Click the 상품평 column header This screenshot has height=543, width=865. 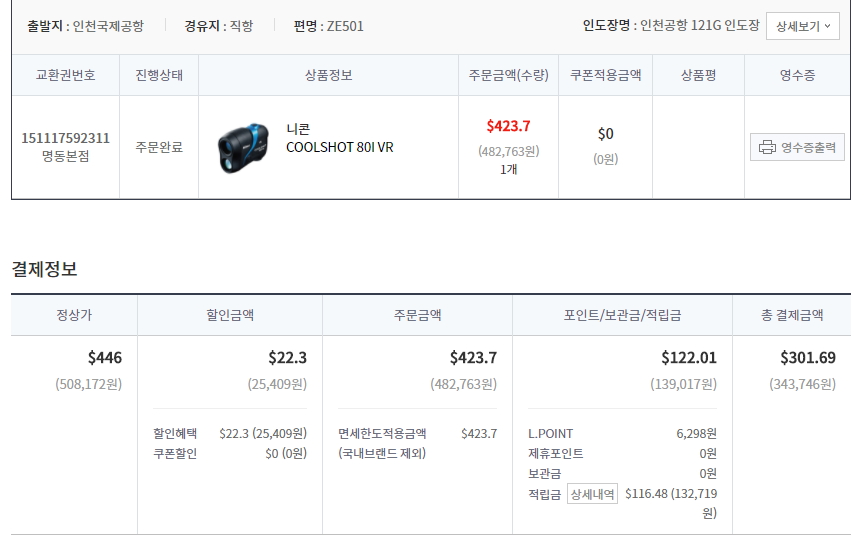click(698, 75)
